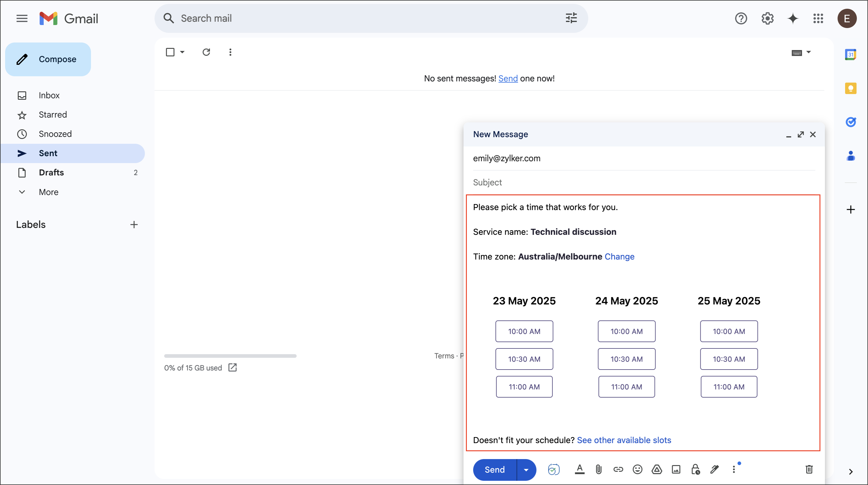This screenshot has height=485, width=868.
Task: Open formatting options text icon
Action: pos(580,469)
